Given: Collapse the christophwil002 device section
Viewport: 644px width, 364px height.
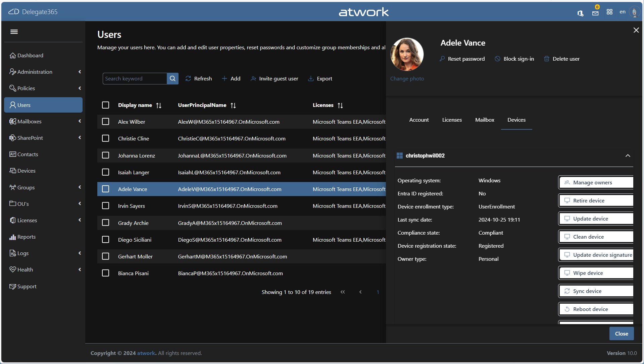Looking at the screenshot, I should pyautogui.click(x=628, y=156).
